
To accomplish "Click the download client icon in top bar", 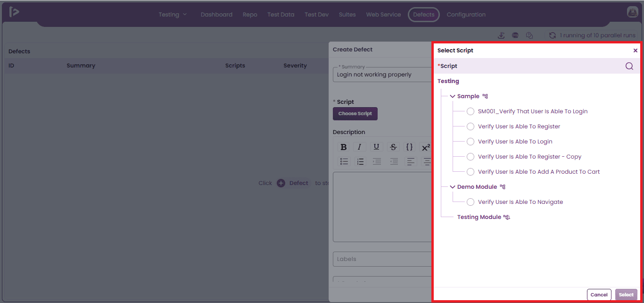I will (x=501, y=35).
